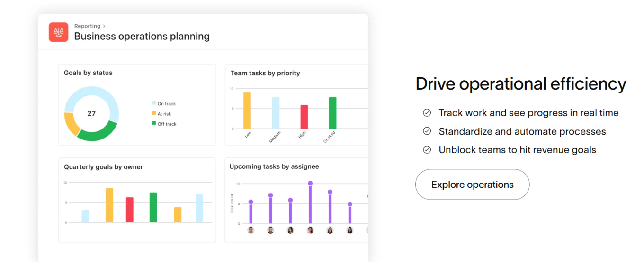Click the Business operations planning title
This screenshot has width=644, height=277.
(x=142, y=37)
